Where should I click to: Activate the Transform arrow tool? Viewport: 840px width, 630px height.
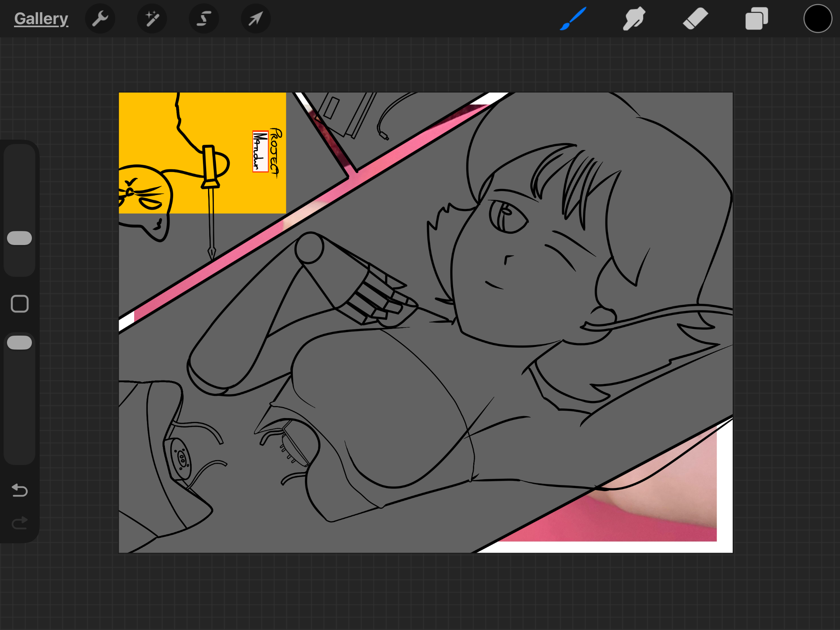tap(255, 19)
